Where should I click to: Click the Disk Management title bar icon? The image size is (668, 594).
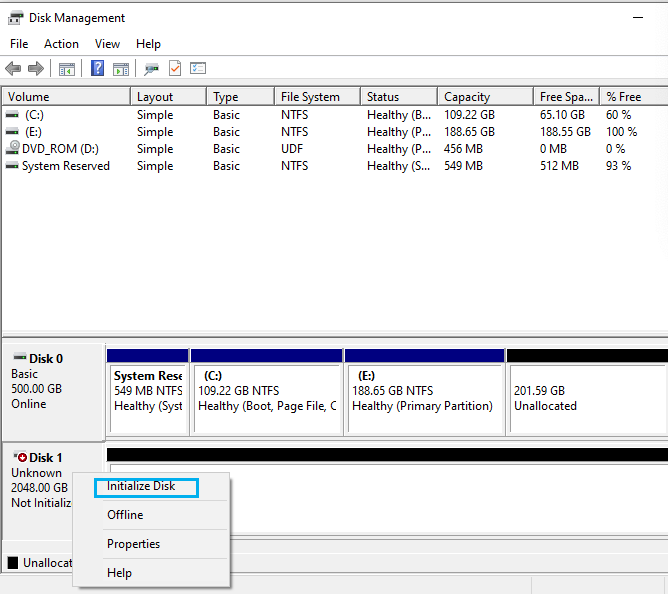16,18
